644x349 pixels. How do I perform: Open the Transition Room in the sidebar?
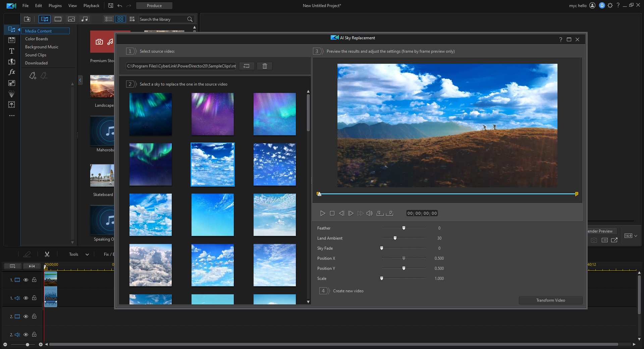12,62
